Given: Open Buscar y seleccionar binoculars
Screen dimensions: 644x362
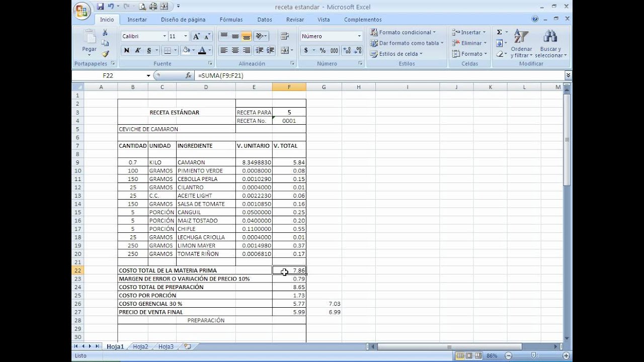Looking at the screenshot, I should click(x=550, y=43).
